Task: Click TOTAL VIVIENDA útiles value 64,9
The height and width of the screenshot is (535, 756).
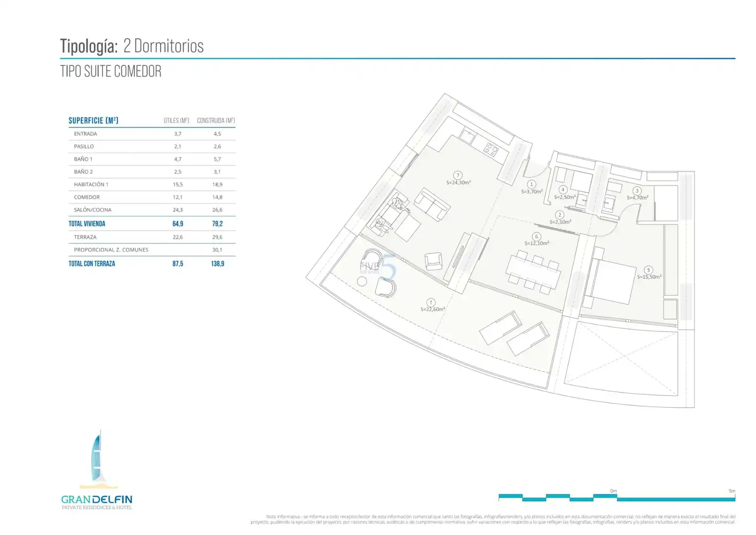Action: [178, 224]
